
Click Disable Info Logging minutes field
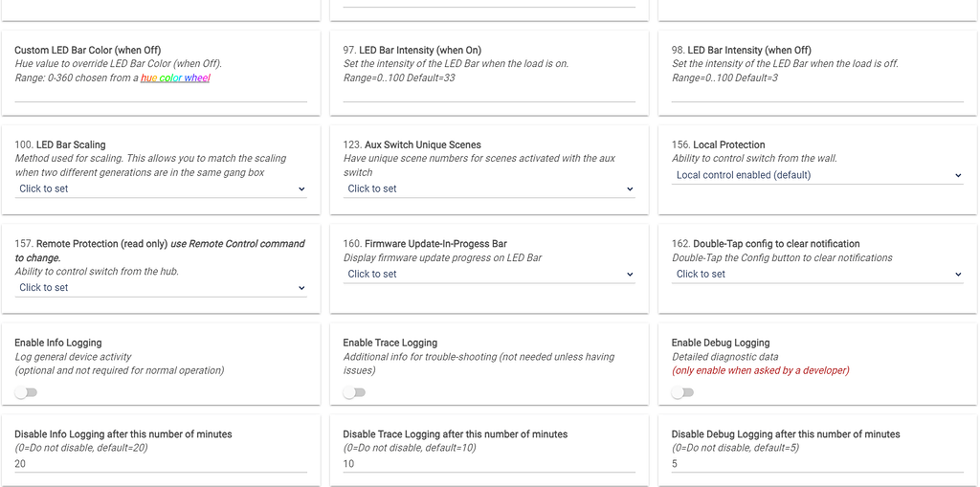pos(161,464)
